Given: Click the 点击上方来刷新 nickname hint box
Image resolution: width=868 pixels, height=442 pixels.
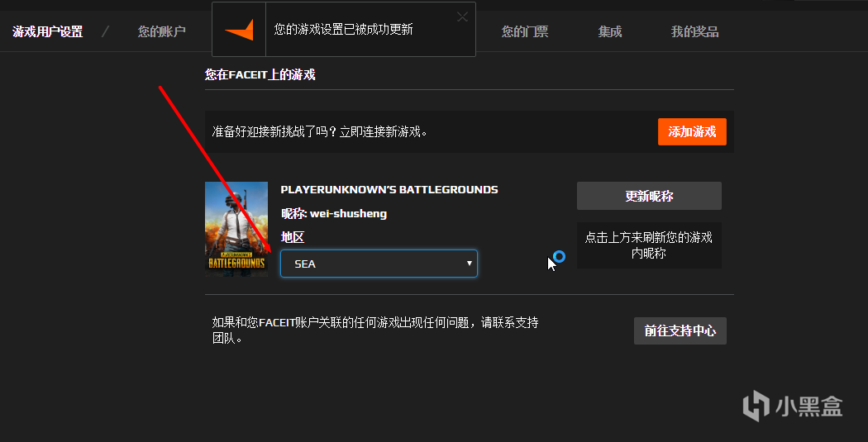Looking at the screenshot, I should pyautogui.click(x=649, y=245).
